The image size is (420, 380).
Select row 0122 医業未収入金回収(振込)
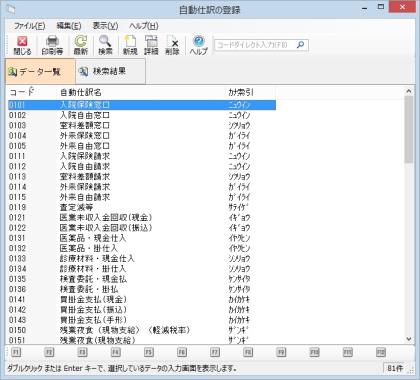[x=142, y=228]
